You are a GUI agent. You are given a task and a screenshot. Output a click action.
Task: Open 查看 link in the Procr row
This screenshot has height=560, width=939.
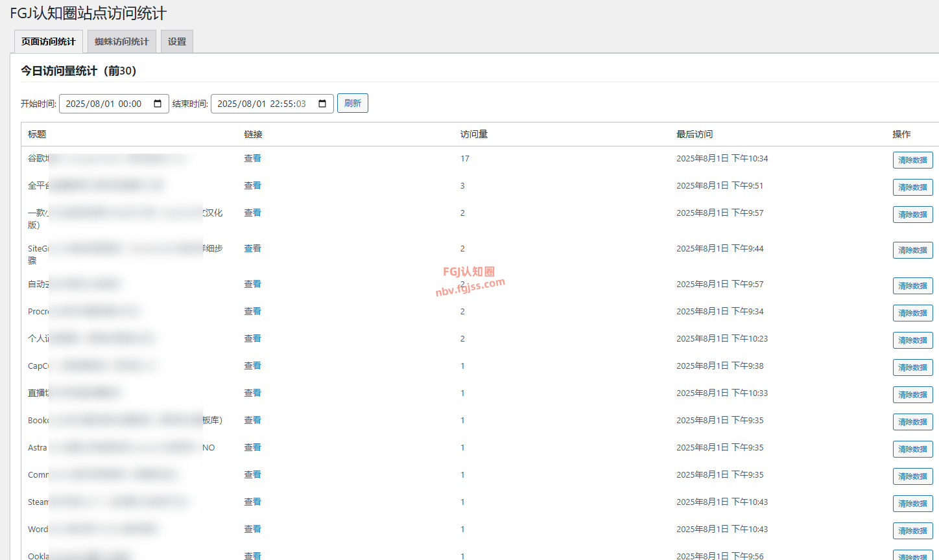click(252, 311)
